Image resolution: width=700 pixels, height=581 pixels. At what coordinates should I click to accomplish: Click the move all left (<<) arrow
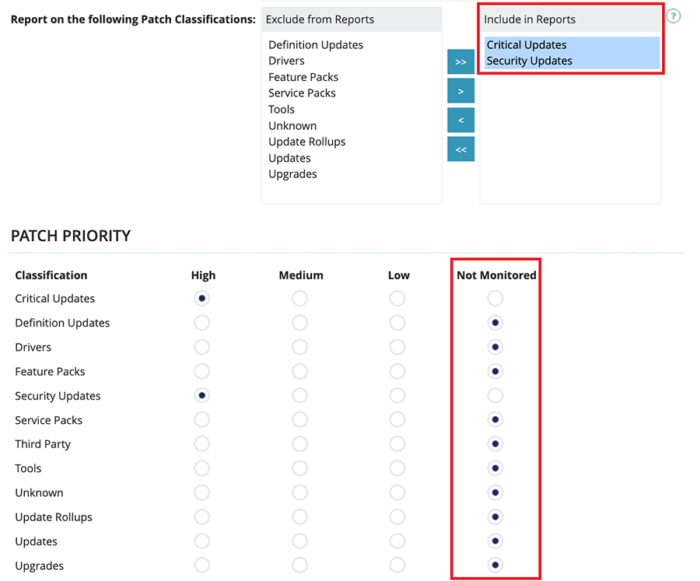click(x=460, y=149)
